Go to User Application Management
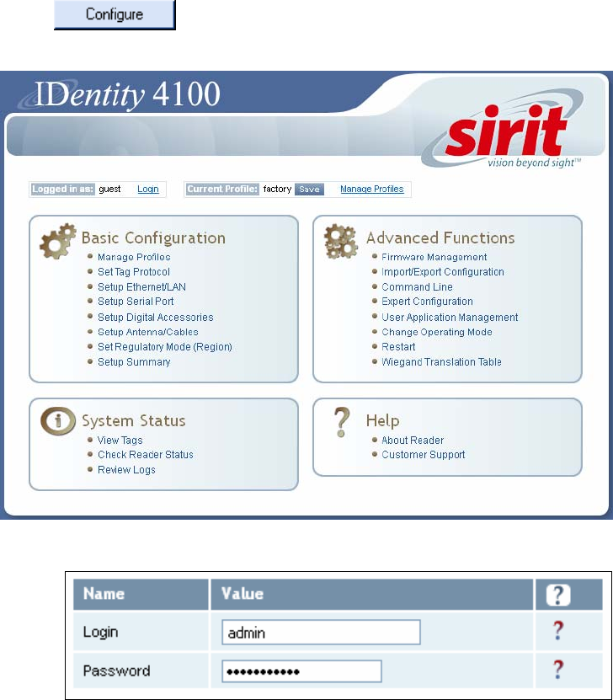Screen dimensions: 613x700 (450, 318)
